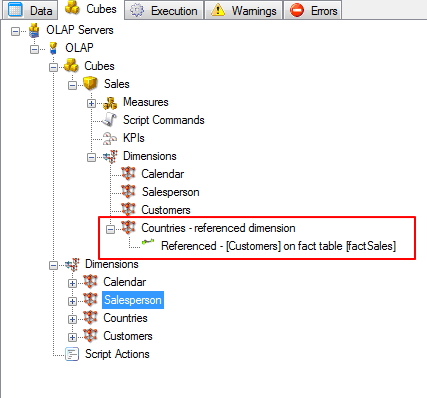Click the Calendar dimension icon under Sales
Screen dimensions: 427x398
pyautogui.click(x=128, y=173)
